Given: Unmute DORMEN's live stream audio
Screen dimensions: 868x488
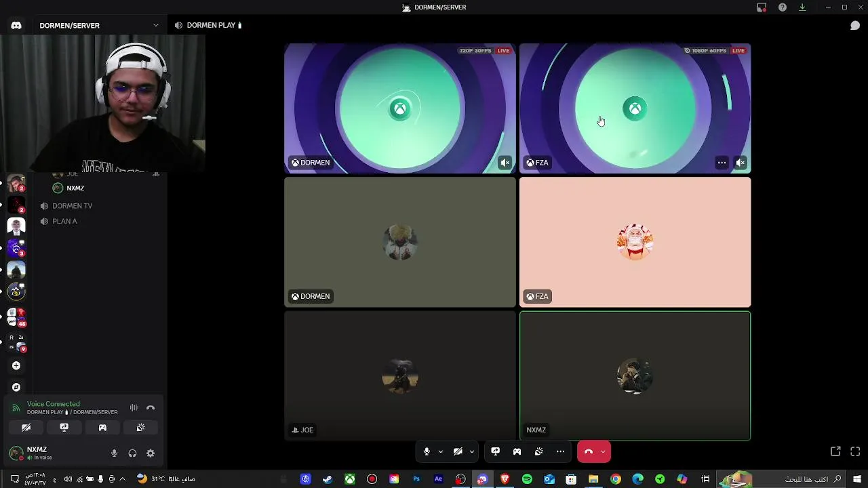Looking at the screenshot, I should (x=505, y=163).
